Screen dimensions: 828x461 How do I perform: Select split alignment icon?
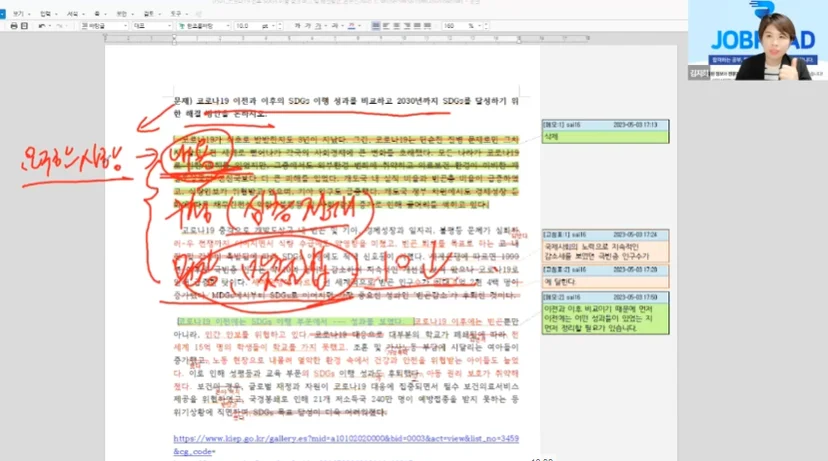[427, 26]
